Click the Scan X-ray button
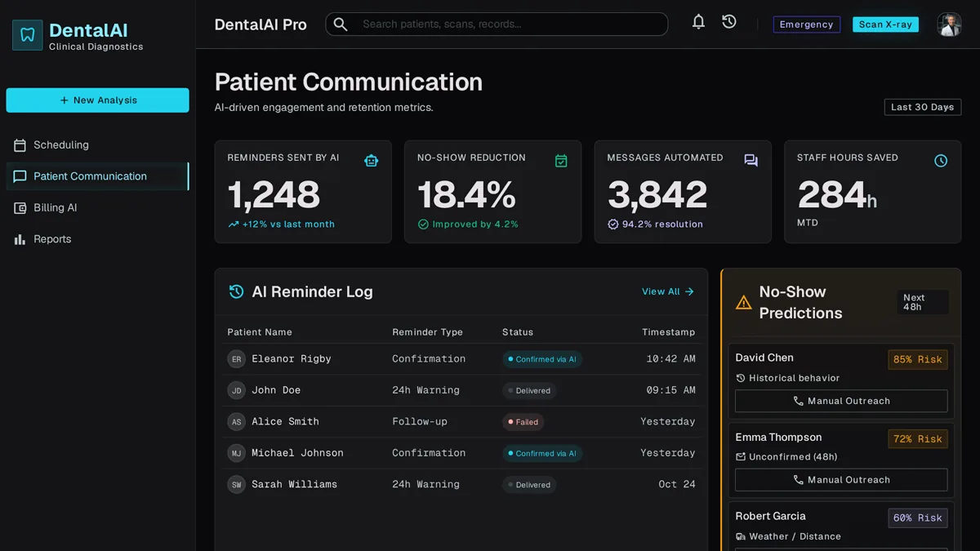980x551 pixels. click(x=885, y=24)
